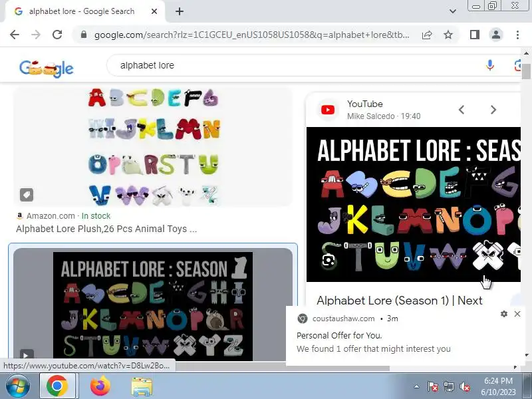Share this page from the address bar
The width and height of the screenshot is (532, 399).
pyautogui.click(x=427, y=35)
